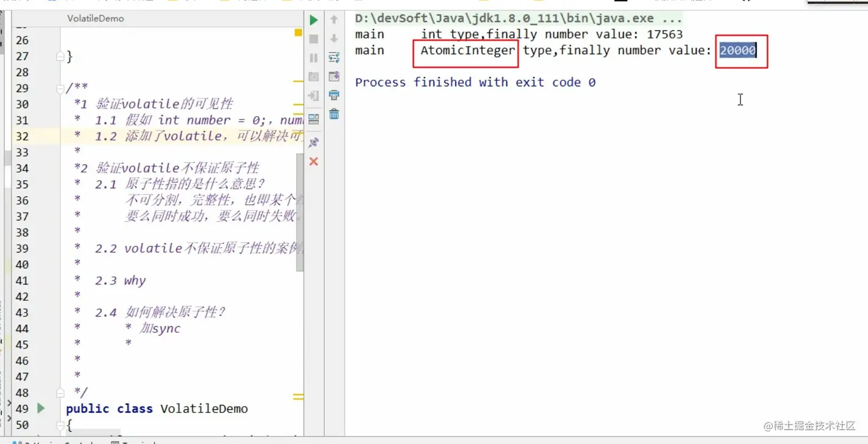The height and width of the screenshot is (444, 868).
Task: Click the '加sync' comment line
Action: click(160, 329)
